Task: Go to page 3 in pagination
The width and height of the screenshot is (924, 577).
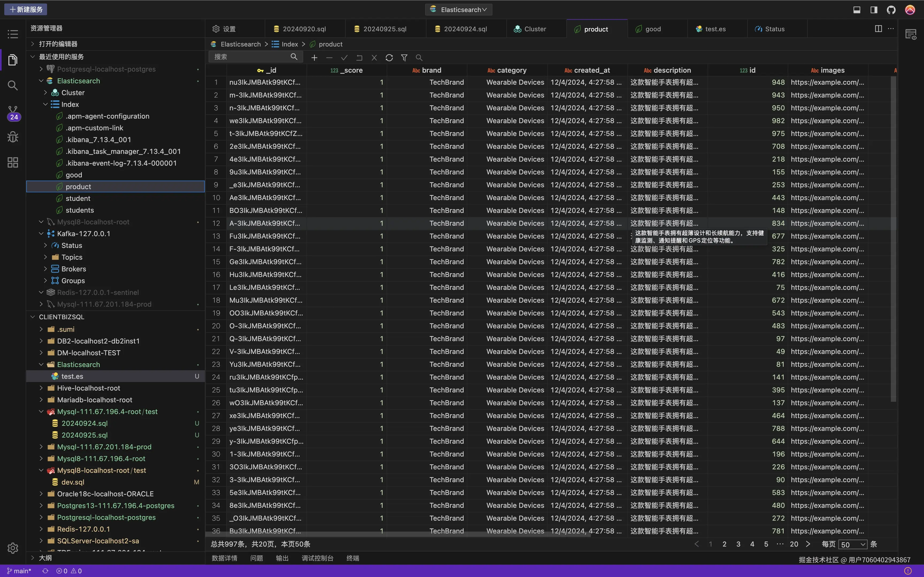Action: click(x=738, y=544)
